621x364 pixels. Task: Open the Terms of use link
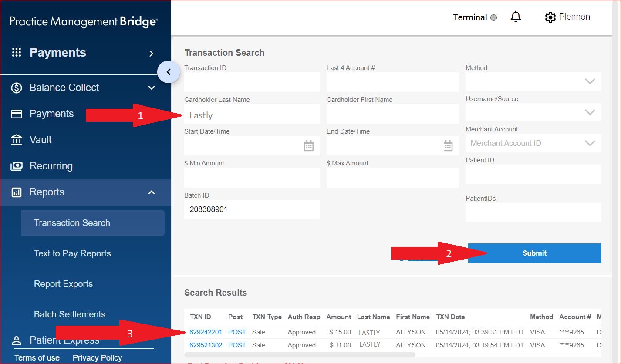coord(37,358)
